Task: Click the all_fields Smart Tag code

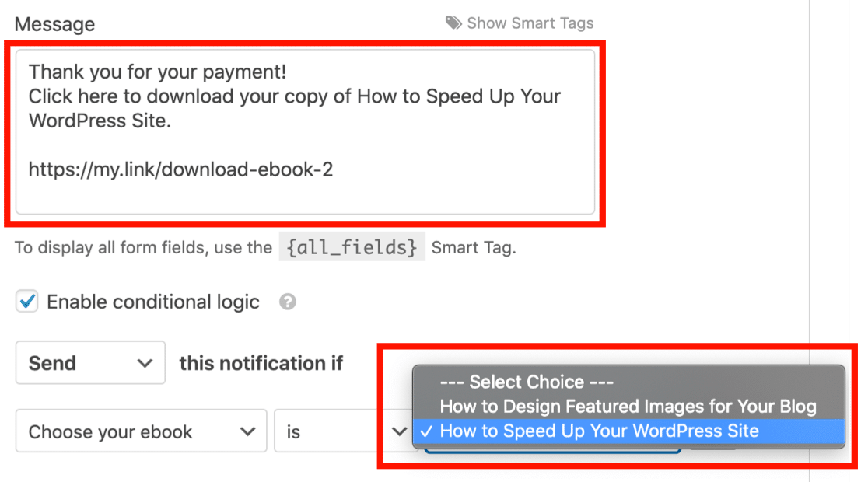Action: 352,247
